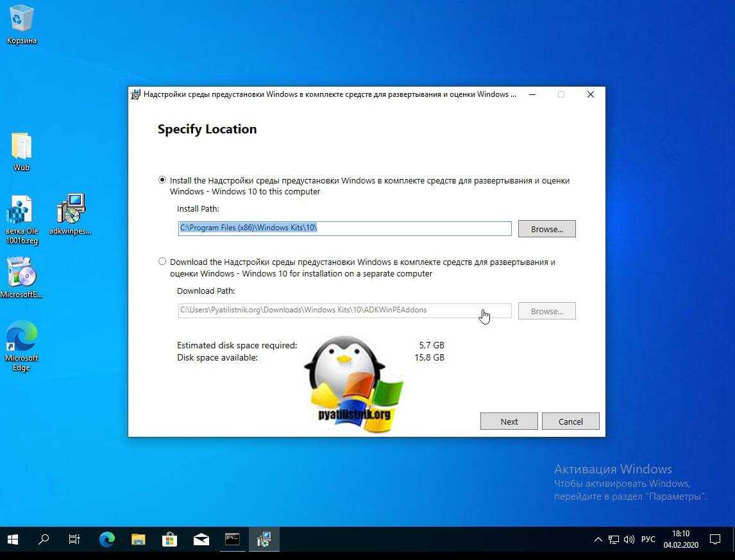Open the Mail app in taskbar

tap(201, 539)
